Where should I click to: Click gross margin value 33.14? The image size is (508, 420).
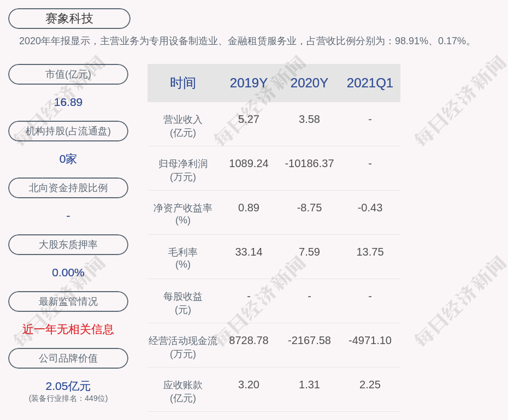249,252
